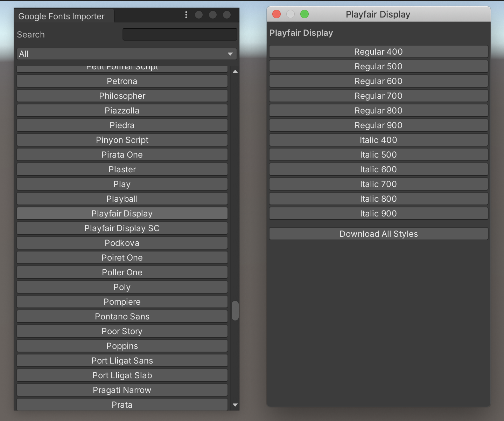Click Download All Styles button
504x421 pixels.
[x=379, y=234]
